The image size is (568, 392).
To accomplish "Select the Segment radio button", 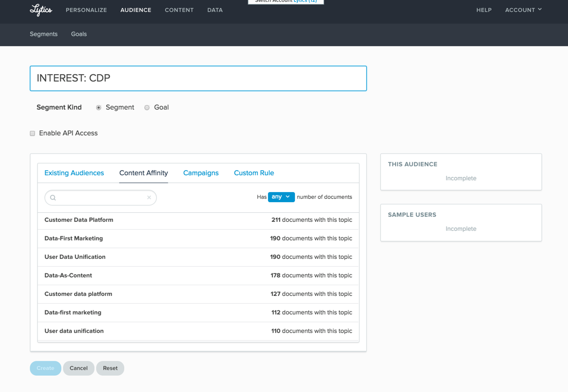I will point(98,107).
